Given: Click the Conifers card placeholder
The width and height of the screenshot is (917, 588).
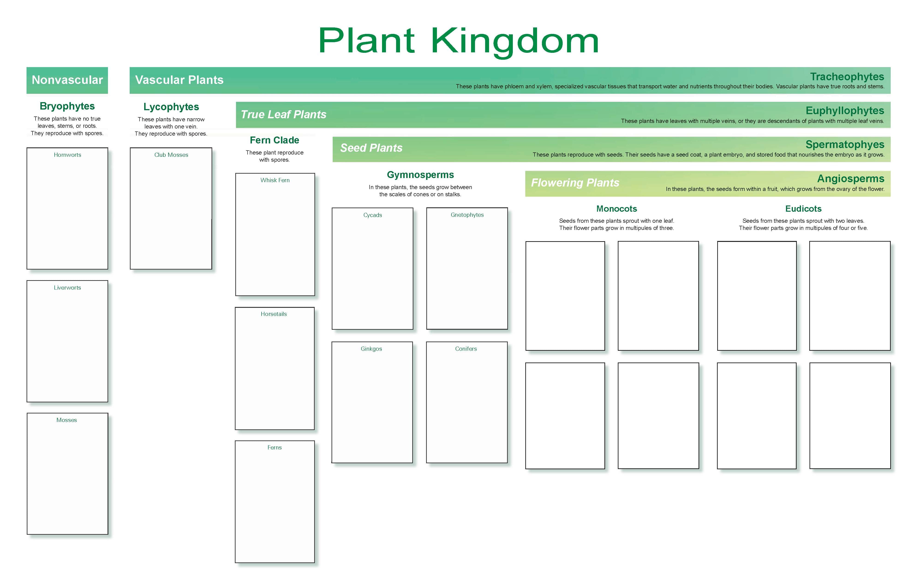Looking at the screenshot, I should 466,402.
